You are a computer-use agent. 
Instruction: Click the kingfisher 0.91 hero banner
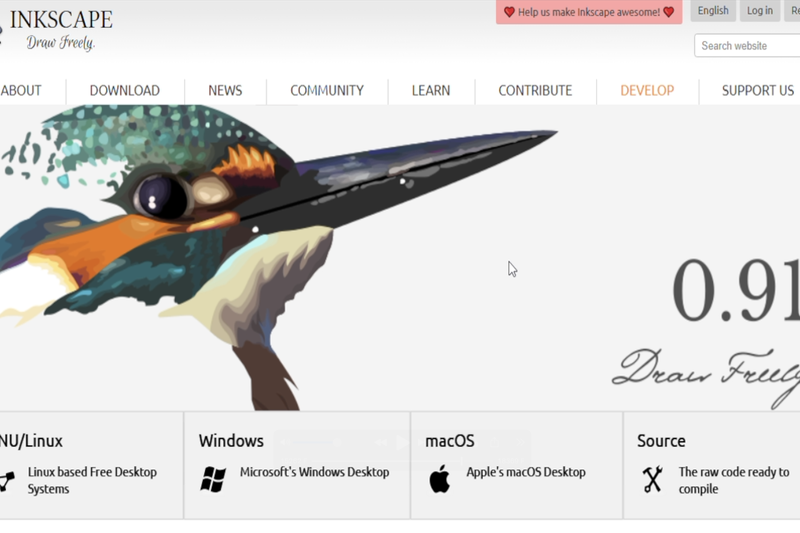coord(400,258)
